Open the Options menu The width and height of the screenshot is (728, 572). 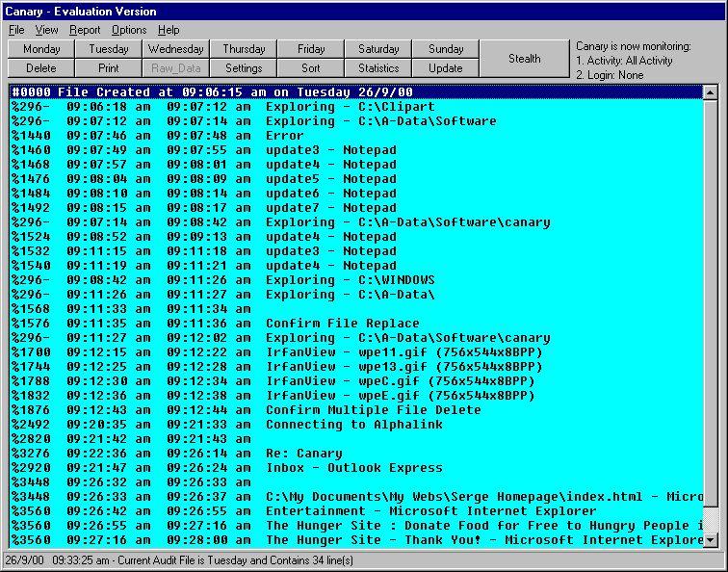click(129, 30)
